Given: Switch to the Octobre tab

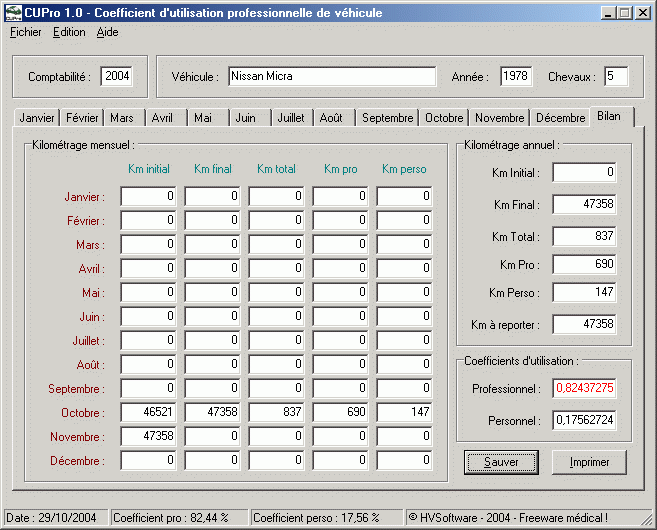Looking at the screenshot, I should [x=444, y=118].
